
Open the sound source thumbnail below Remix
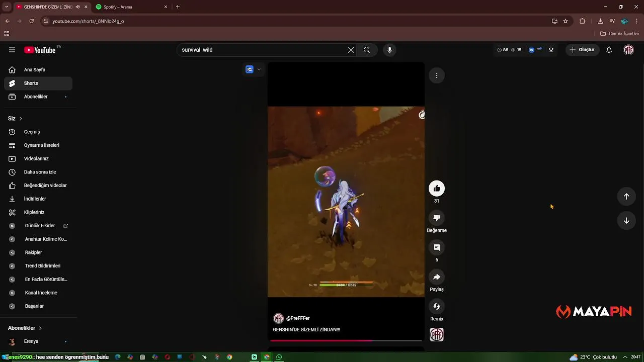437,335
